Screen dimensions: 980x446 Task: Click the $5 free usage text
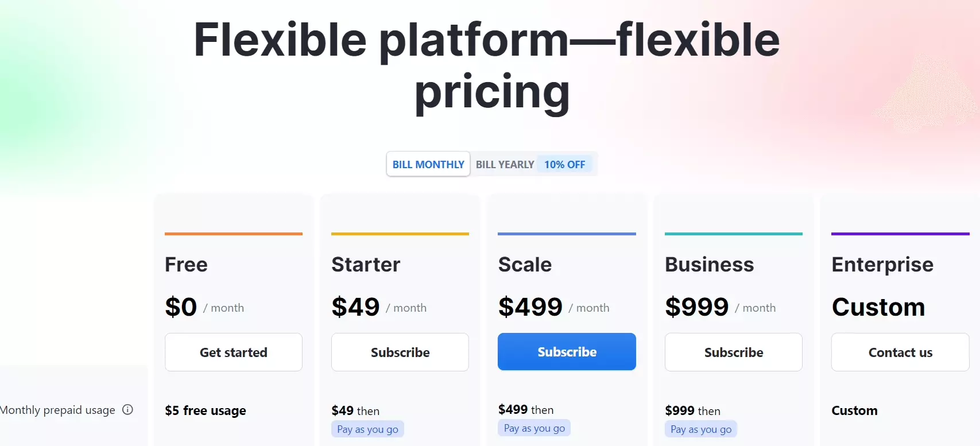pyautogui.click(x=206, y=411)
